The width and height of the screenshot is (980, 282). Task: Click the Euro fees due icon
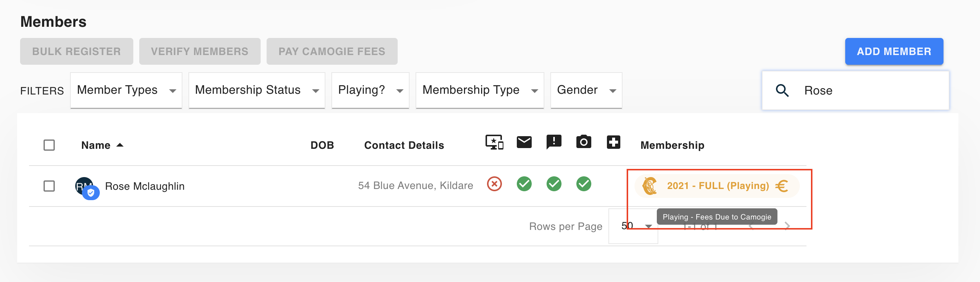point(782,186)
